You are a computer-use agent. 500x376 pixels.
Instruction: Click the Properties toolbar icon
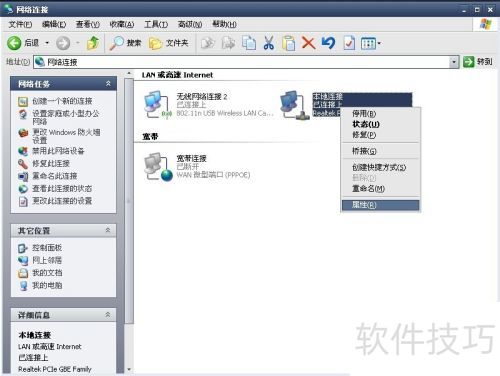[349, 43]
